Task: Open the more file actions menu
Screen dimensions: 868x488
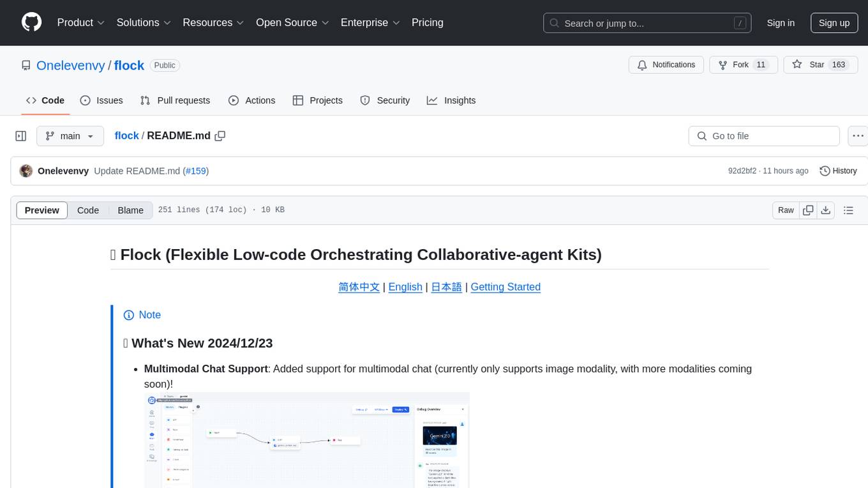Action: coord(858,136)
